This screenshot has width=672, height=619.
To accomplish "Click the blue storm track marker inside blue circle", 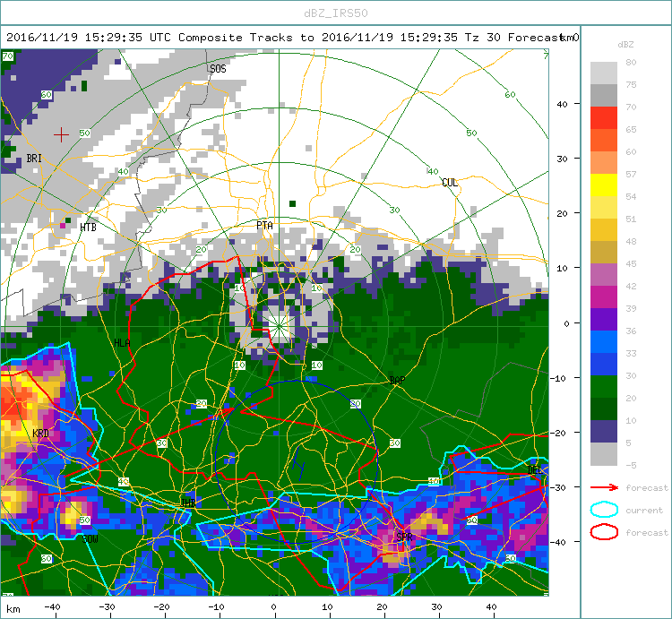I will click(x=298, y=465).
